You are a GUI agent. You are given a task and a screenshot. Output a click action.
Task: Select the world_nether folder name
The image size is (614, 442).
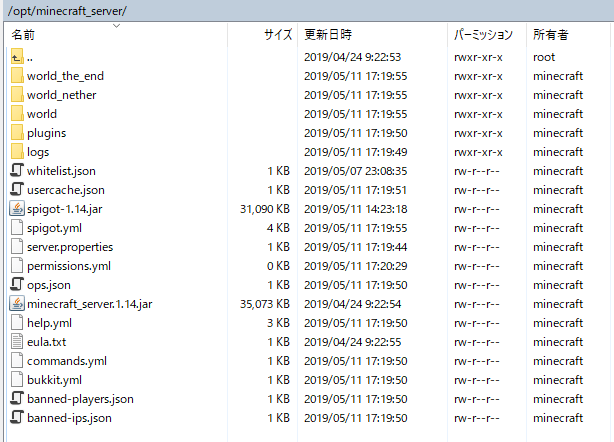pos(62,95)
